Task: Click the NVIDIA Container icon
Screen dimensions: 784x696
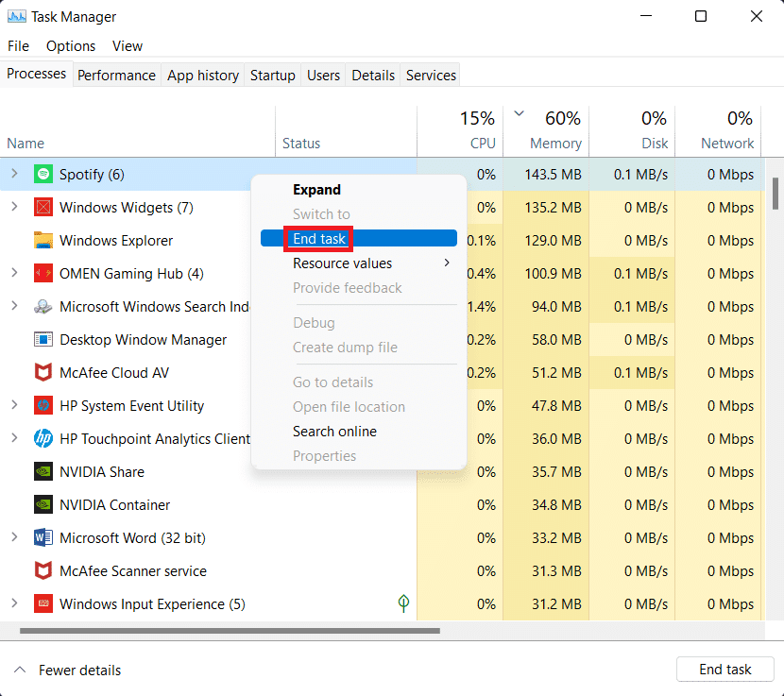Action: [x=43, y=504]
